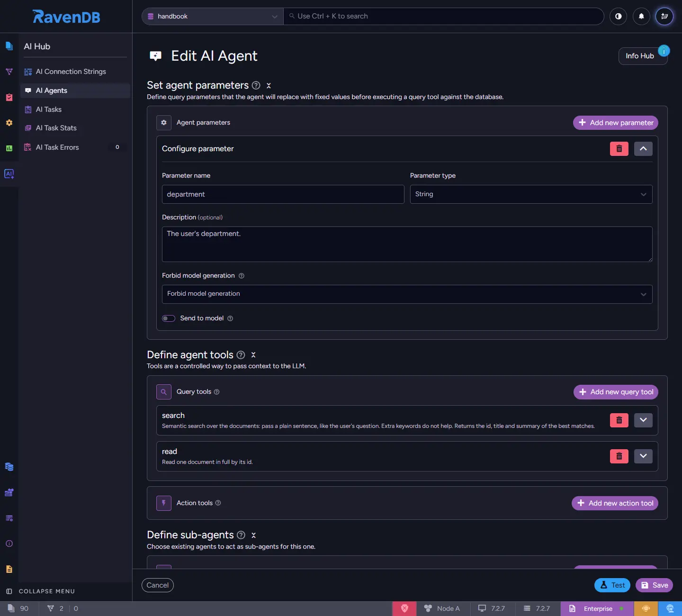Open AI Task Errors menu item
Screen dimensions: 682x616
point(75,147)
